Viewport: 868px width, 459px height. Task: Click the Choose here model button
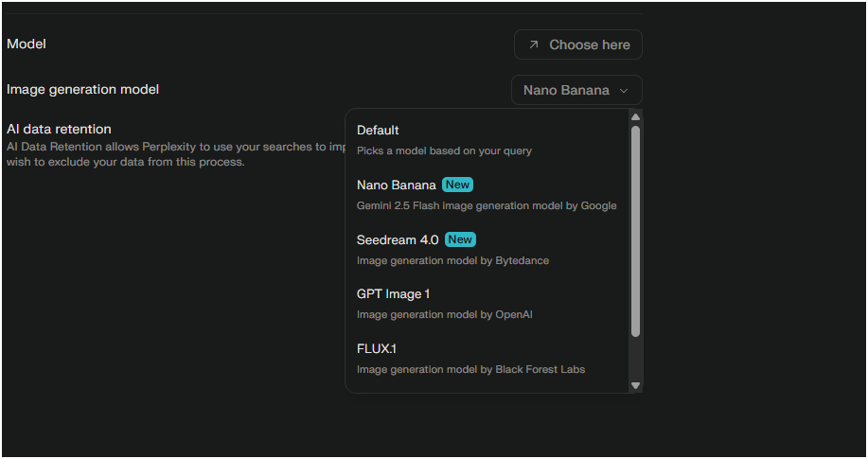[x=578, y=44]
